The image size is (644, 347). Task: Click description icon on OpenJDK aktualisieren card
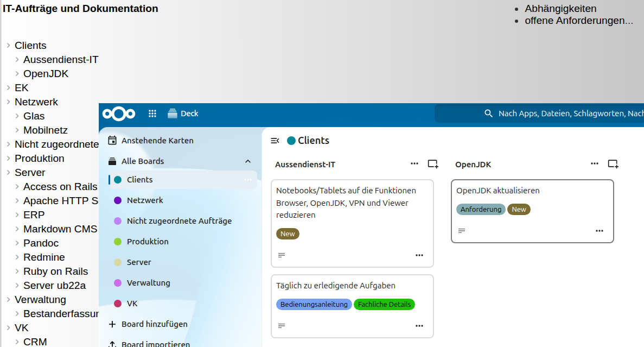(462, 231)
